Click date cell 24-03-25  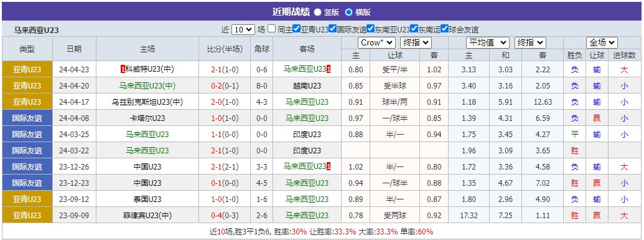point(74,134)
